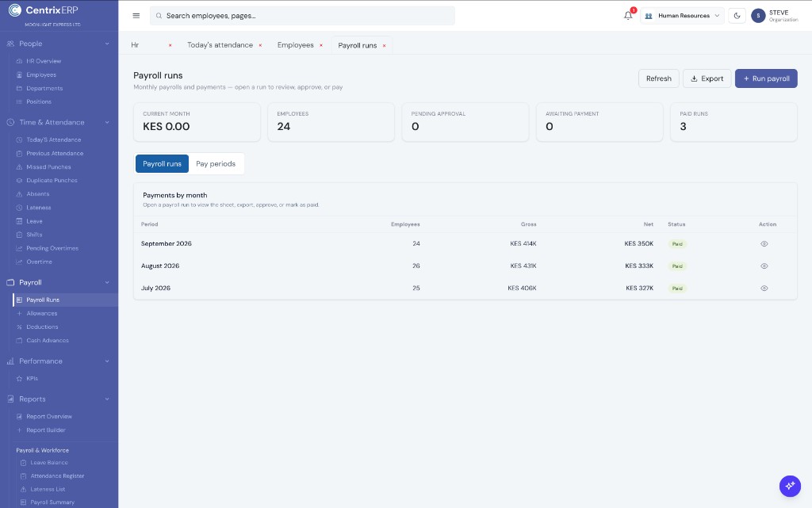Click the Run payroll button
The width and height of the screenshot is (812, 508).
(766, 78)
